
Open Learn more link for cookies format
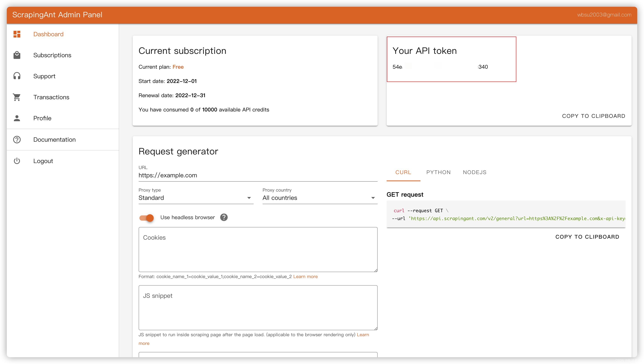click(x=305, y=277)
